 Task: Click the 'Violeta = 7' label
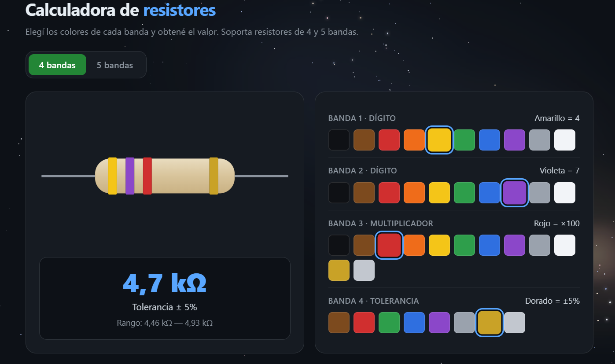coord(560,171)
